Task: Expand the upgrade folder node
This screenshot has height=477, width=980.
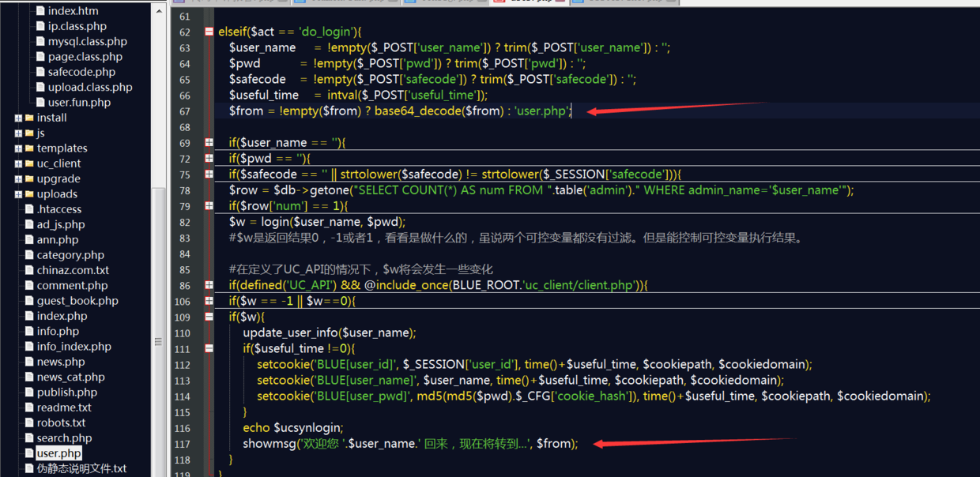Action: (x=18, y=179)
